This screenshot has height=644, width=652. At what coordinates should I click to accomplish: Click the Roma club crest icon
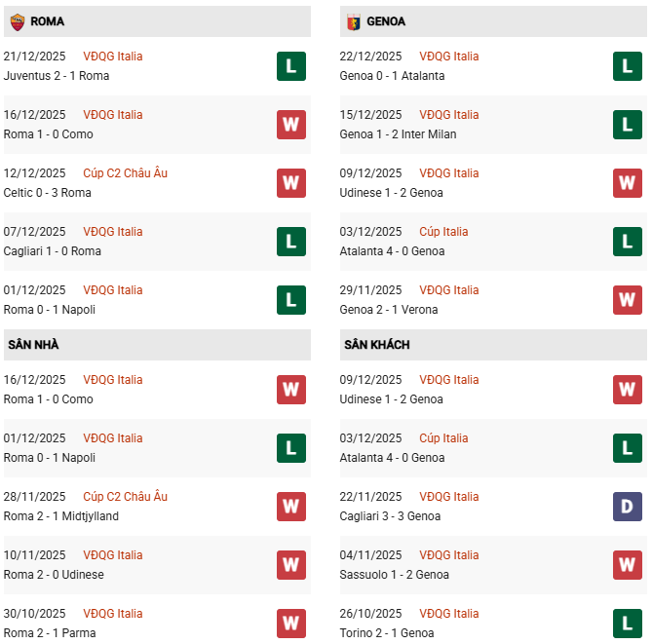(17, 20)
